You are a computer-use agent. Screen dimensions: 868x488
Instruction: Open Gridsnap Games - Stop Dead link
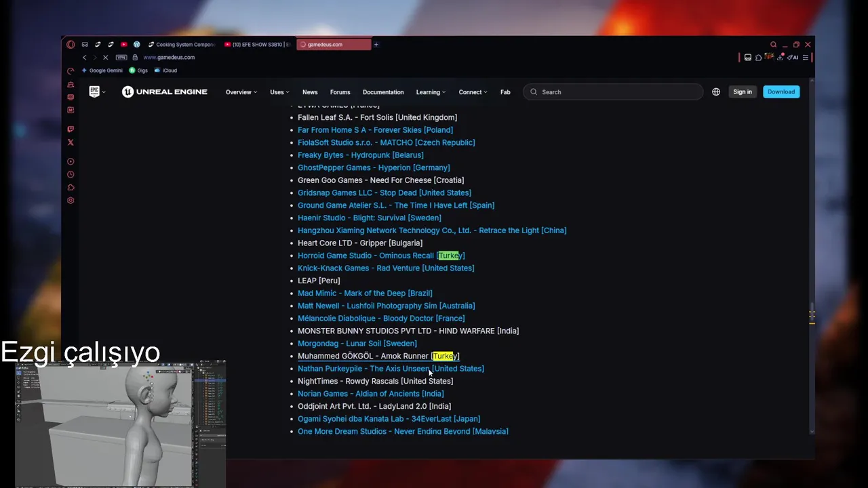coord(384,192)
